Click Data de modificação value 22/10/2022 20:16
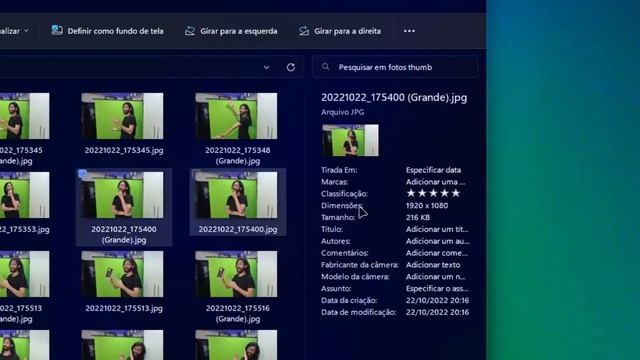Image resolution: width=640 pixels, height=360 pixels. 438,312
